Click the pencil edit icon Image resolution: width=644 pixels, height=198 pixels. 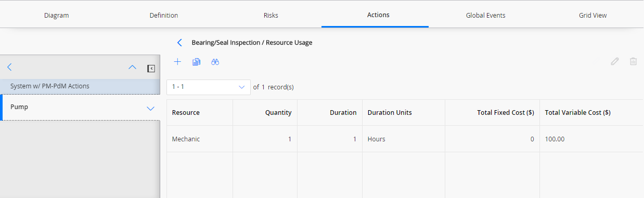[615, 61]
